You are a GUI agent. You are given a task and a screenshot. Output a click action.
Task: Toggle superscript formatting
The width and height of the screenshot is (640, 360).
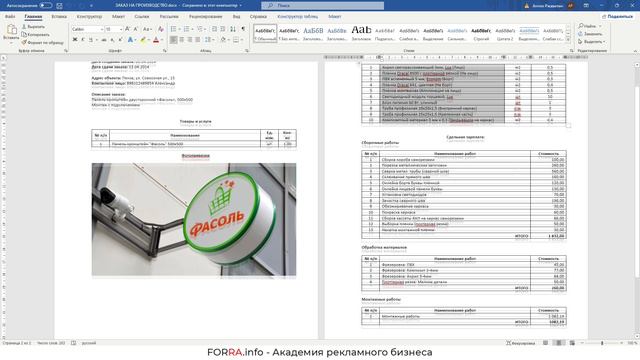coord(120,40)
